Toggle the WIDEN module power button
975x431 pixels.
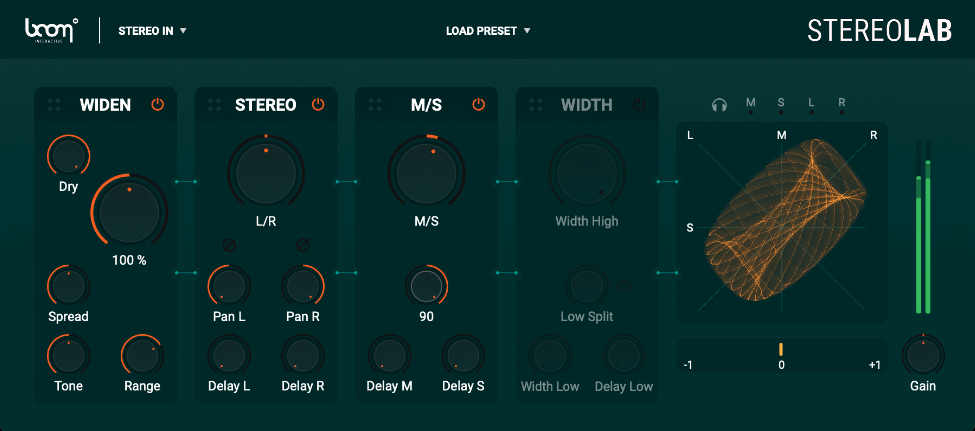pos(157,104)
